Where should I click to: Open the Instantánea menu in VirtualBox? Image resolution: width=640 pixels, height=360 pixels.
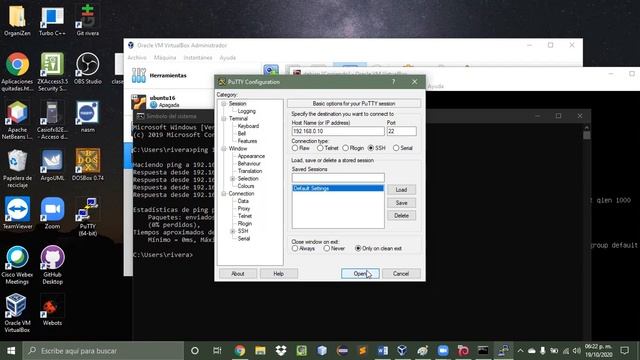(198, 58)
